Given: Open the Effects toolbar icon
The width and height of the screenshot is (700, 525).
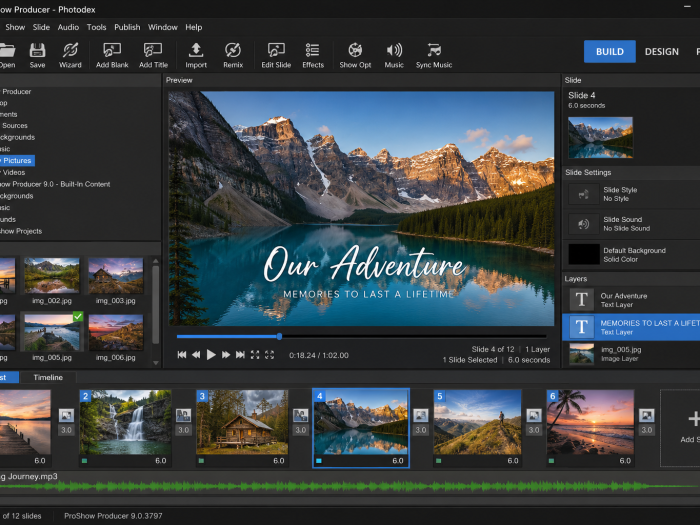Looking at the screenshot, I should tap(313, 55).
